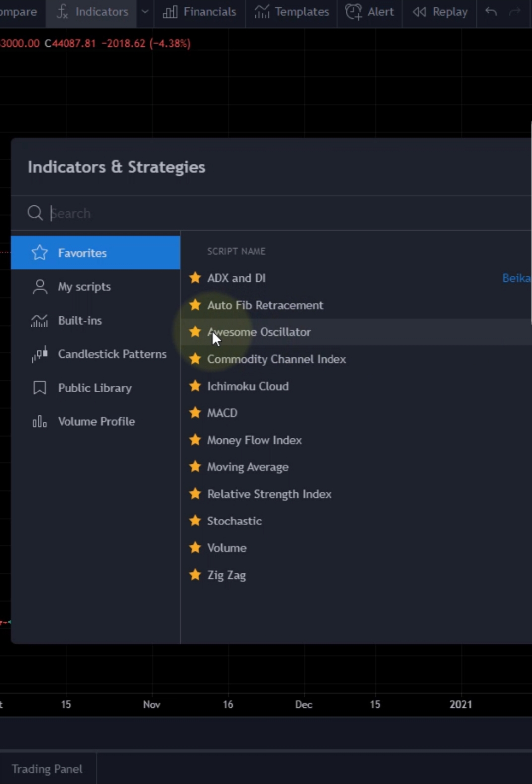Select the Favorites category
The width and height of the screenshot is (532, 784).
[x=95, y=253]
